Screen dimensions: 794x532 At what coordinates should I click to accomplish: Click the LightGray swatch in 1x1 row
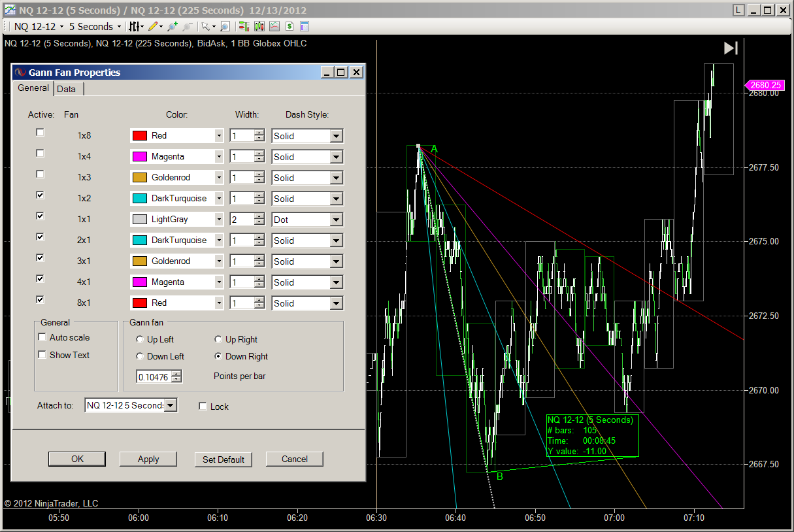click(140, 220)
